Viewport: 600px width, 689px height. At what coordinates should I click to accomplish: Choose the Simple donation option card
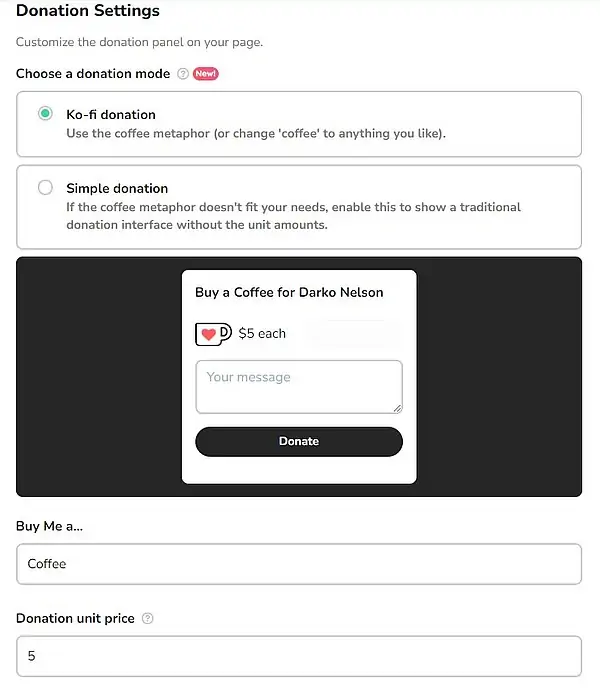coord(299,207)
